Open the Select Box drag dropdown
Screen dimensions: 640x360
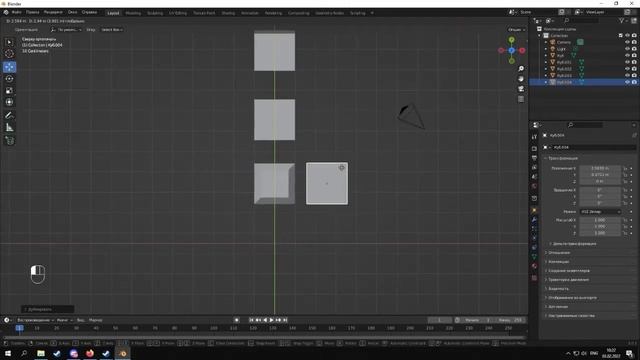point(112,30)
